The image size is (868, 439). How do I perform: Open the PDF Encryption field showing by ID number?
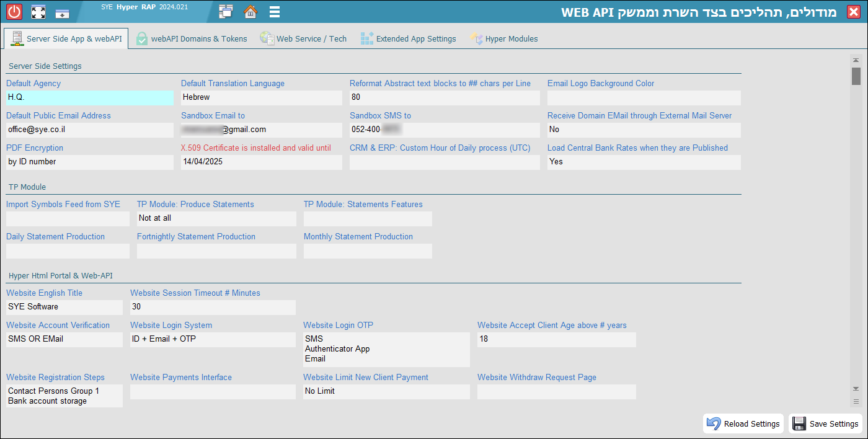point(90,162)
